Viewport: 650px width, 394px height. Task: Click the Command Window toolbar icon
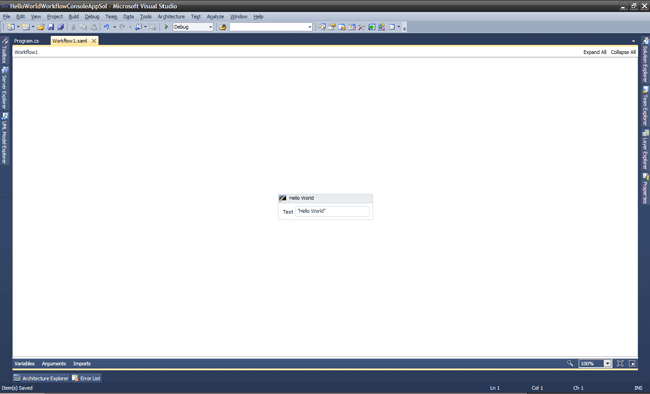click(391, 27)
